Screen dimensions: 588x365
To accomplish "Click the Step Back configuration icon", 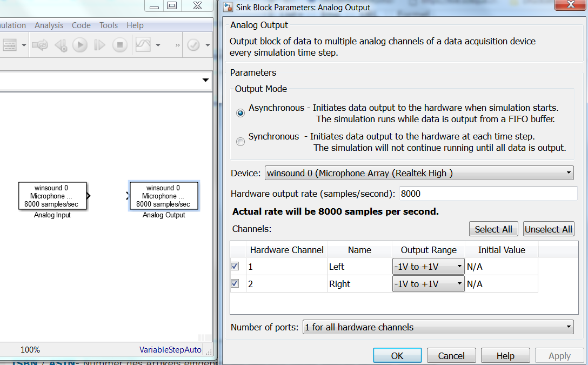I will pyautogui.click(x=61, y=45).
